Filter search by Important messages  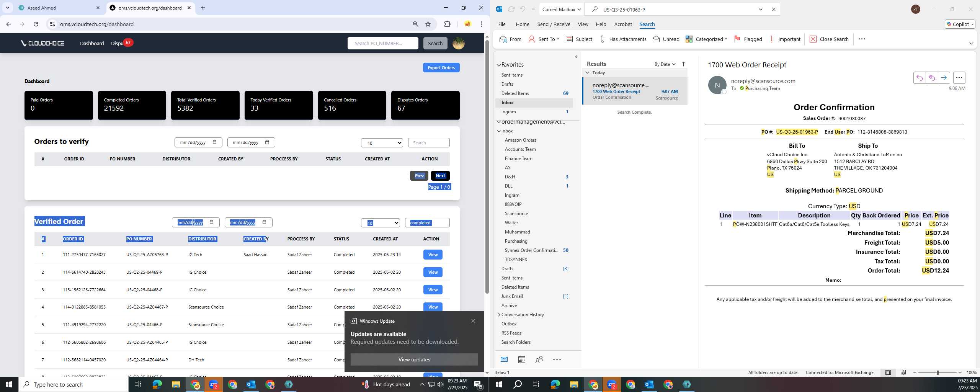coord(784,39)
